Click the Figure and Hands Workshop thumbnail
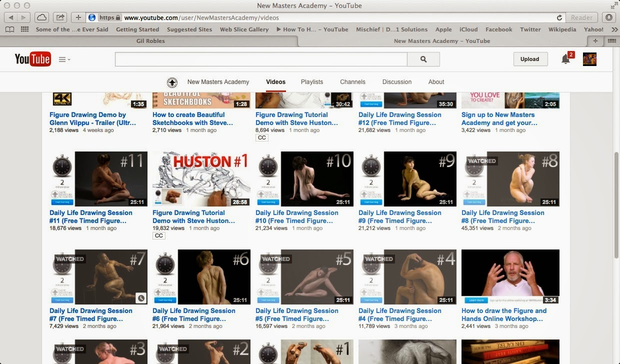This screenshot has width=620, height=364. tap(510, 277)
